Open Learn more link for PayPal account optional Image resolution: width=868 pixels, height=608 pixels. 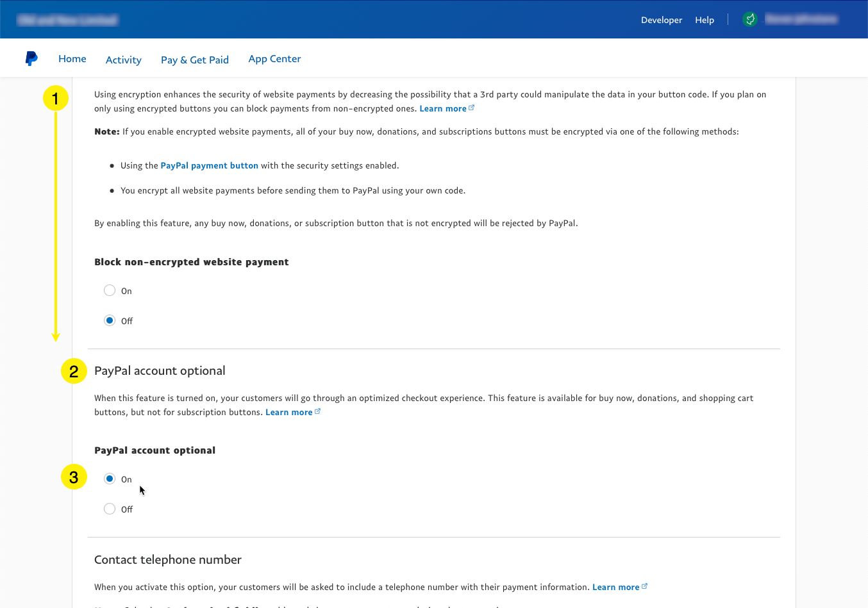[x=293, y=412]
